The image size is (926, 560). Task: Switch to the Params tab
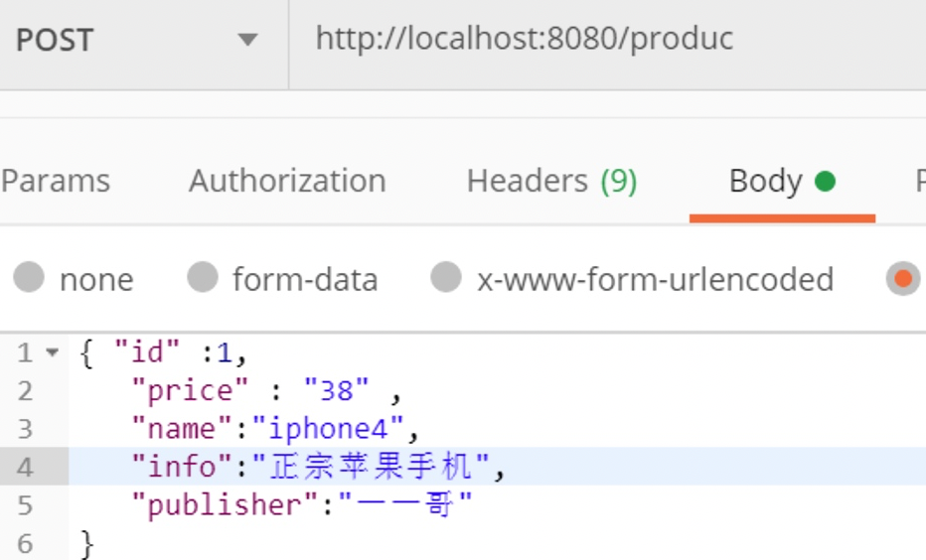[56, 181]
